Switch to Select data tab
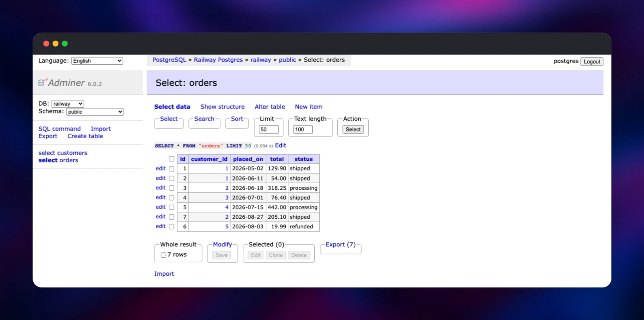Image resolution: width=644 pixels, height=320 pixels. pyautogui.click(x=172, y=107)
